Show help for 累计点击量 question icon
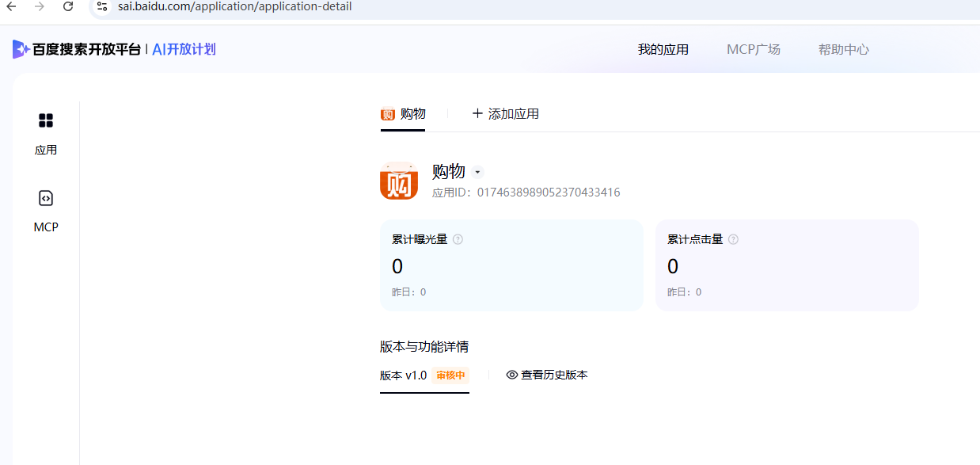This screenshot has height=465, width=980. (733, 239)
